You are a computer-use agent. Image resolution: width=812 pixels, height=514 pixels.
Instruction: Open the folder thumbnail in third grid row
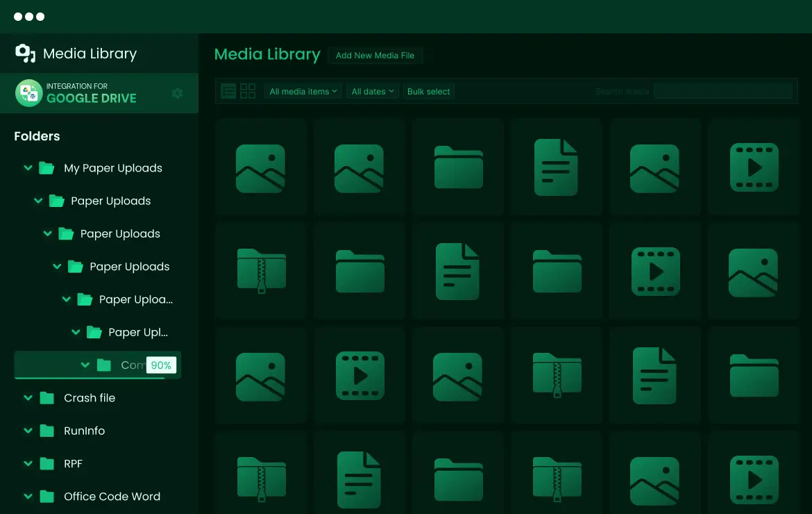[754, 376]
